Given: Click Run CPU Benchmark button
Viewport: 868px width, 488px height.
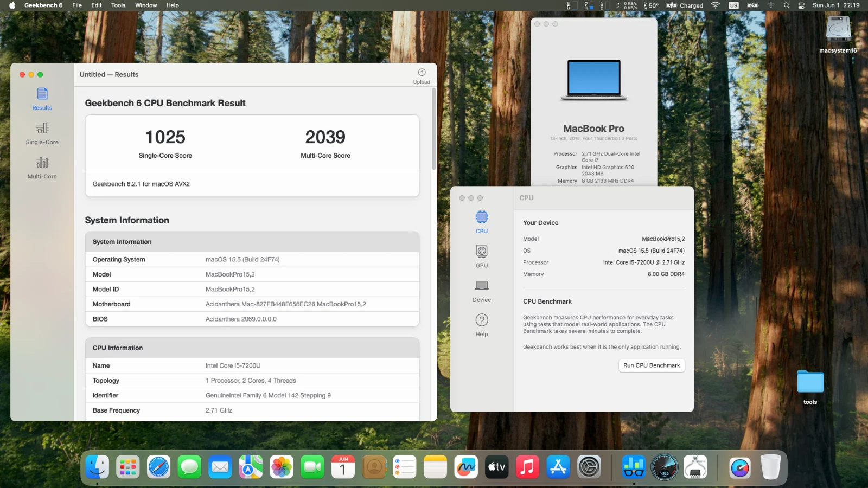Looking at the screenshot, I should coord(652,365).
